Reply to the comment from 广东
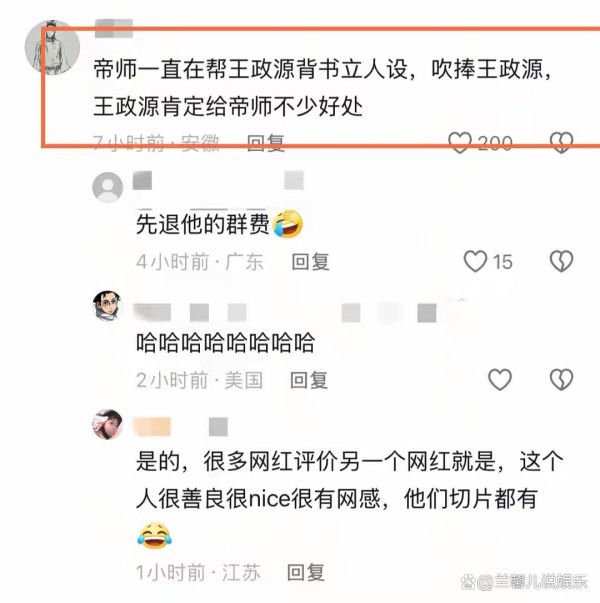The height and width of the screenshot is (603, 600). (x=310, y=262)
